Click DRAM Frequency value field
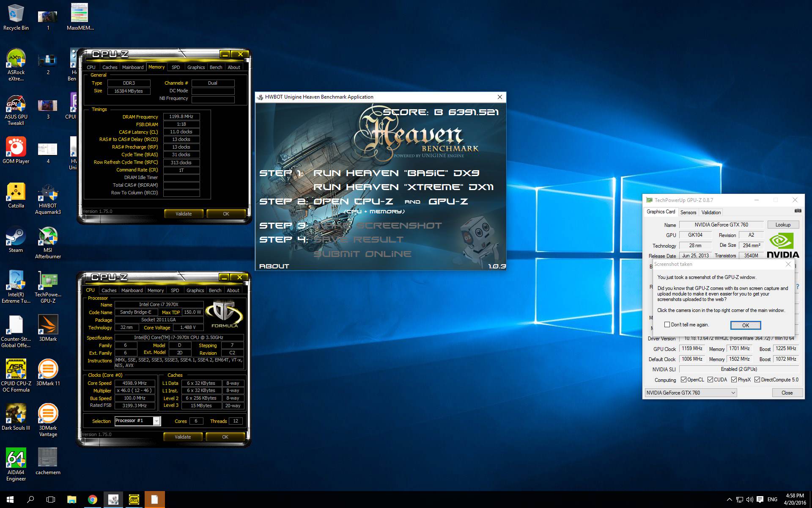This screenshot has height=508, width=812. click(x=181, y=116)
